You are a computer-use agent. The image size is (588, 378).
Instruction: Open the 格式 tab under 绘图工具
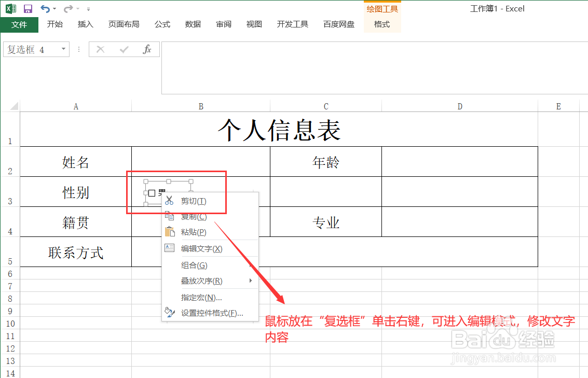pyautogui.click(x=382, y=24)
